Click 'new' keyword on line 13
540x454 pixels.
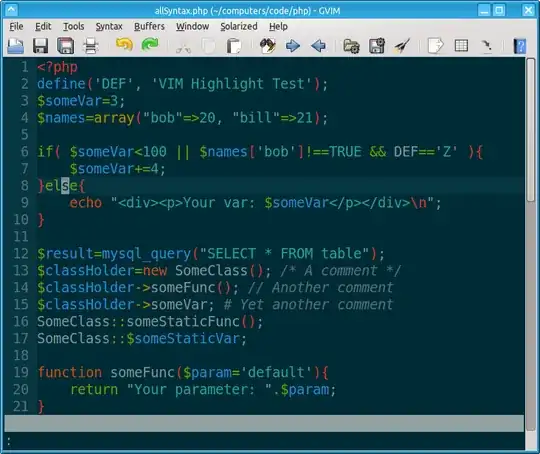155,271
